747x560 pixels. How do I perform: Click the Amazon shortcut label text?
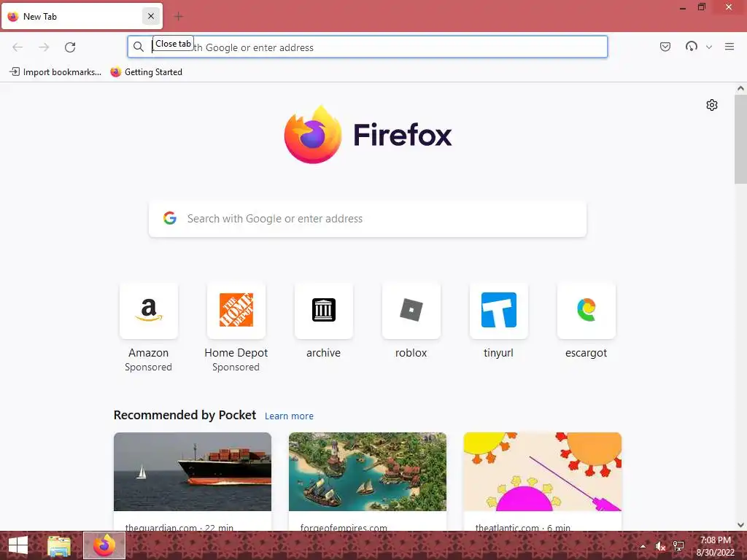click(x=149, y=353)
